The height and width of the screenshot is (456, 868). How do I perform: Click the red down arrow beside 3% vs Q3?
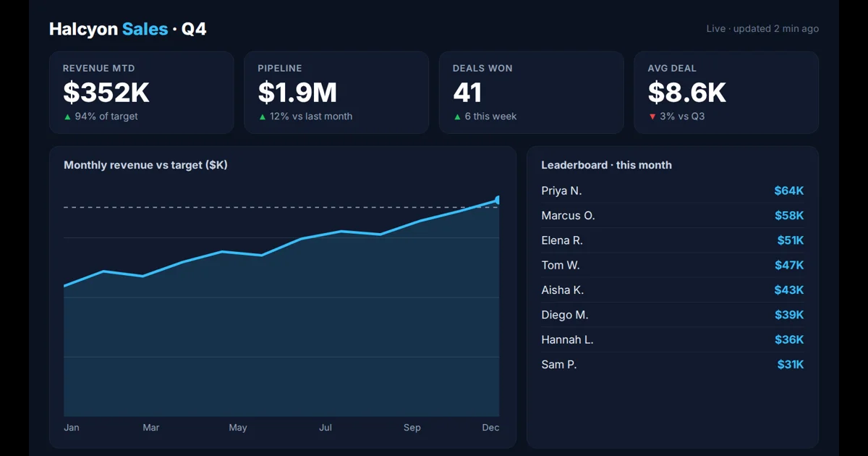click(652, 117)
